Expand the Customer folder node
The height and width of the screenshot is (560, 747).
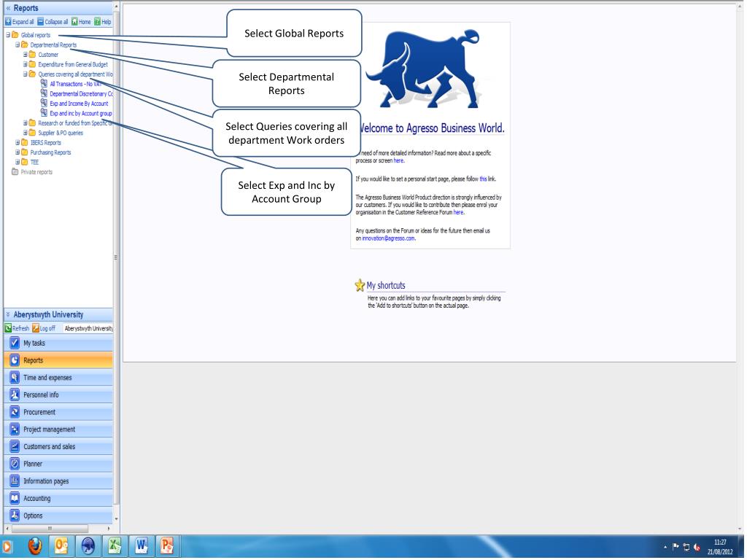coord(26,54)
